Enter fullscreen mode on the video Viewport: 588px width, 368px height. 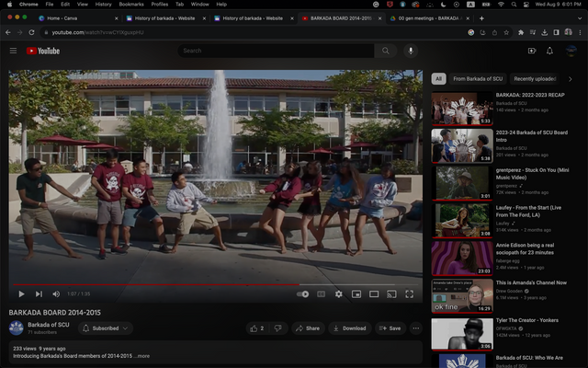(409, 293)
